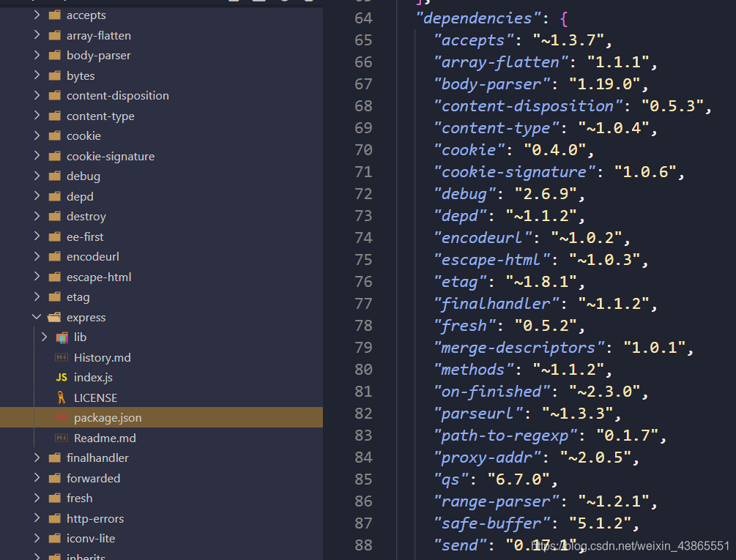Viewport: 736px width, 560px height.
Task: Select the array-flatten folder name
Action: pos(99,36)
